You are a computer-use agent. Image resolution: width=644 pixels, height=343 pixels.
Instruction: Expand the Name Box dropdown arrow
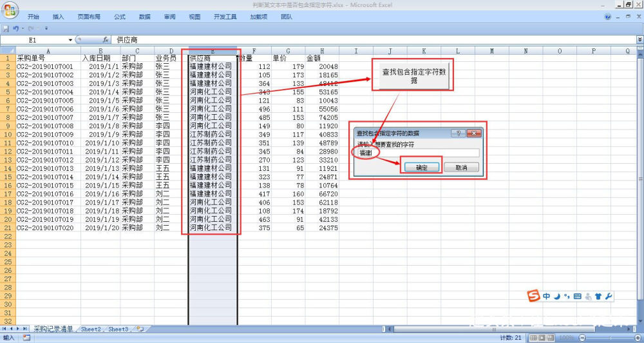tap(70, 40)
